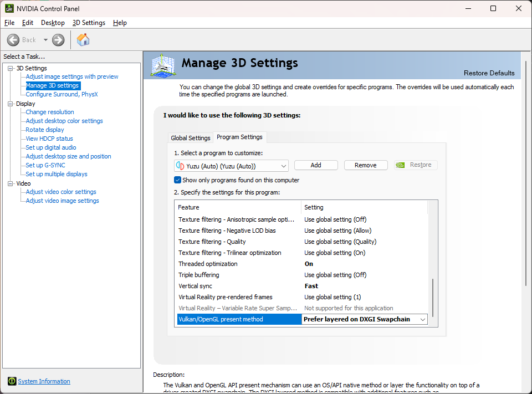Click the Manage 3D Settings header icon
The height and width of the screenshot is (394, 532).
click(x=163, y=65)
